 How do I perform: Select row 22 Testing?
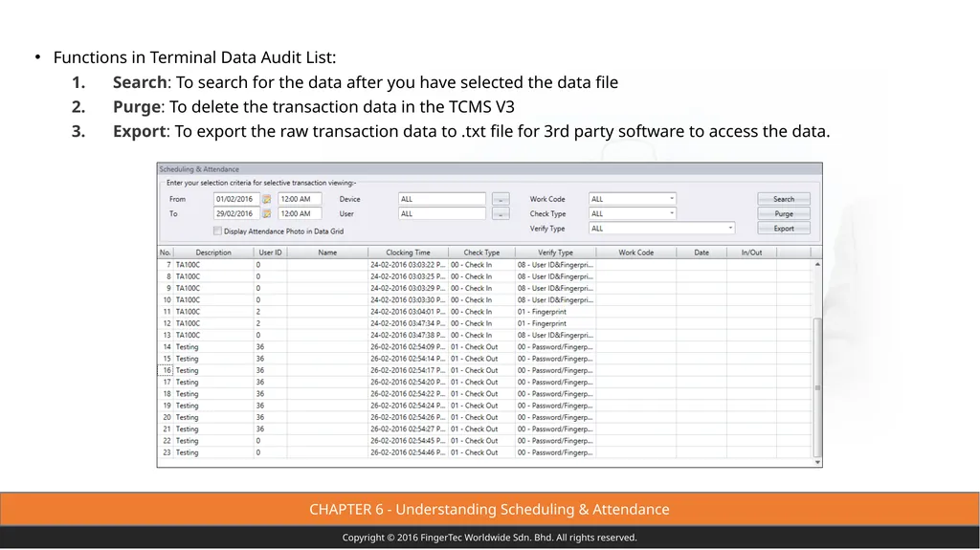pos(484,441)
